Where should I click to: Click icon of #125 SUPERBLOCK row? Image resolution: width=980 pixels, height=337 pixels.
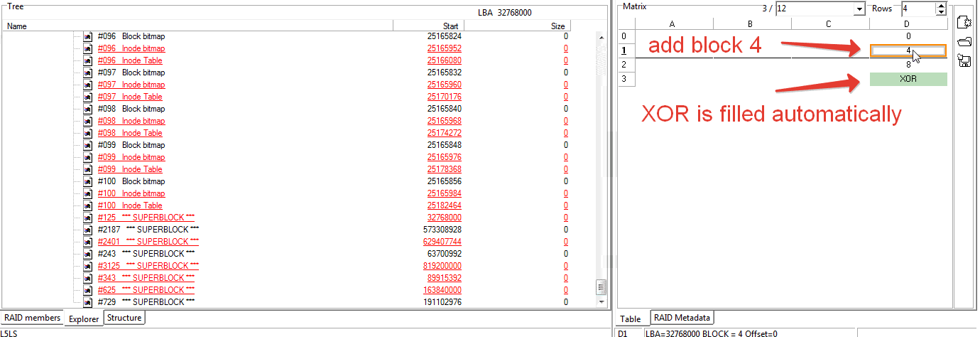(88, 218)
